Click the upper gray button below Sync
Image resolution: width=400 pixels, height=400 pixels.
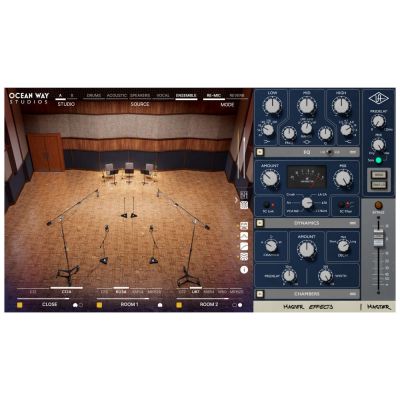tap(378, 175)
